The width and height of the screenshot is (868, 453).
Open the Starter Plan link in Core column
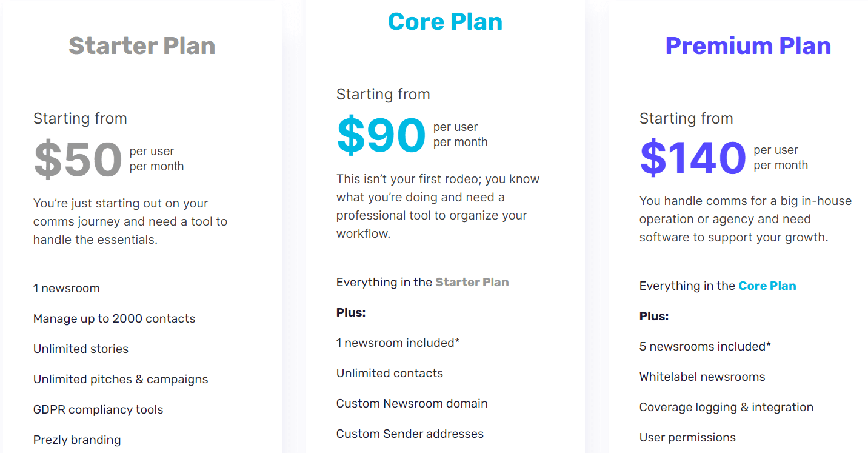(x=472, y=282)
